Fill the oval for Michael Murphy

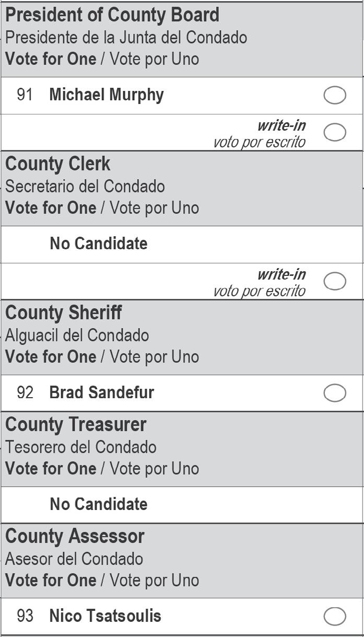[335, 96]
